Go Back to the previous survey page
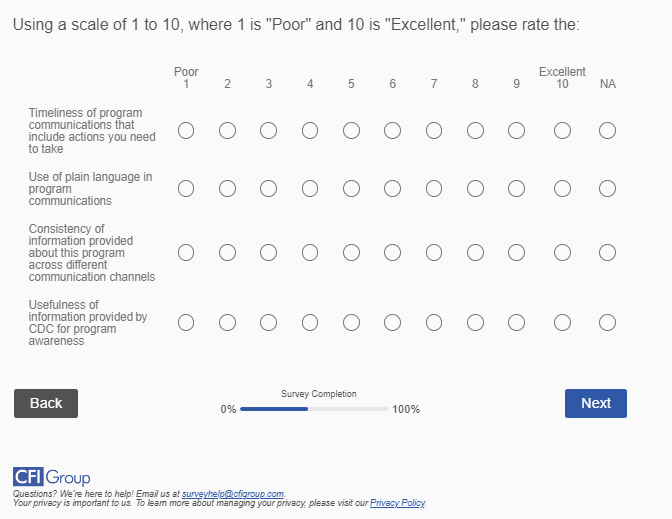672x519 pixels. click(x=46, y=403)
